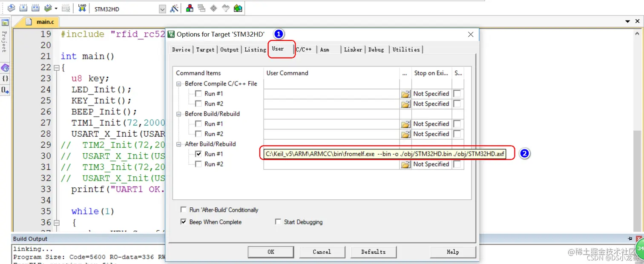Open the Project panel sidebar icon
The height and width of the screenshot is (264, 644).
[x=5, y=23]
